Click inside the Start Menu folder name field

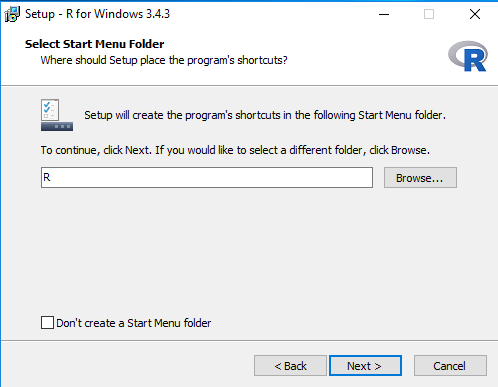click(207, 178)
